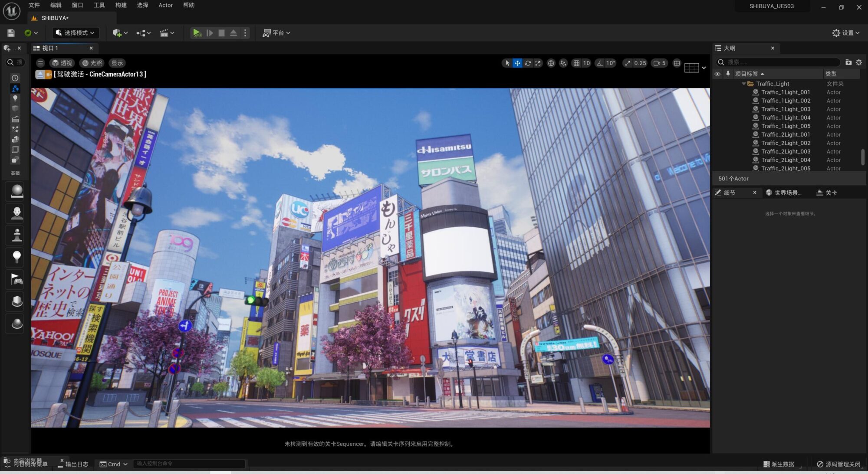This screenshot has height=474, width=868.
Task: Click the world coordinate system globe icon
Action: click(551, 63)
